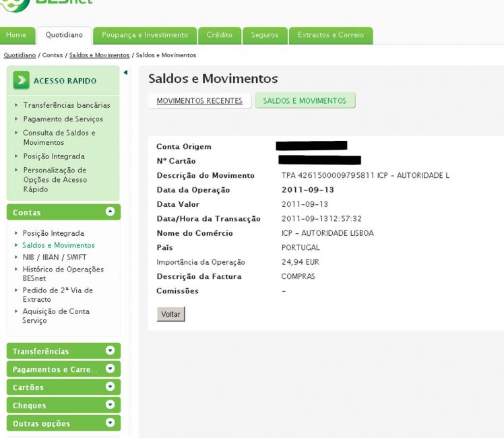Click the Voltar button
504x438 pixels.
click(x=170, y=314)
